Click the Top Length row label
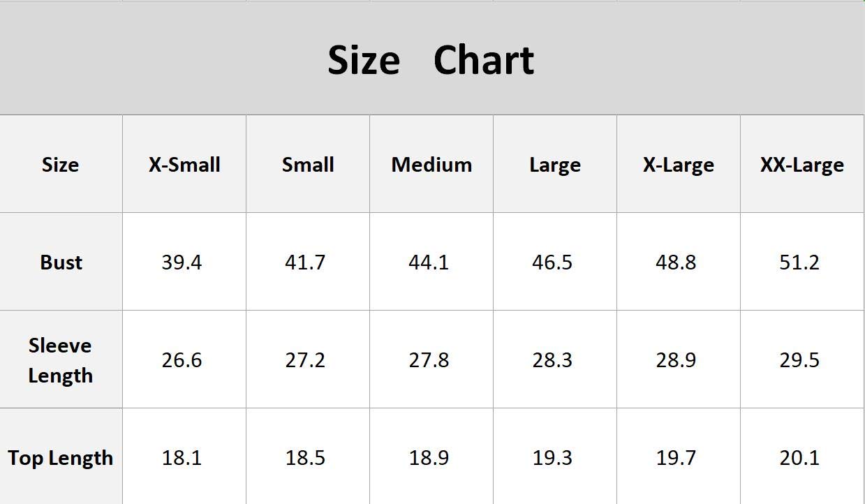 (61, 458)
